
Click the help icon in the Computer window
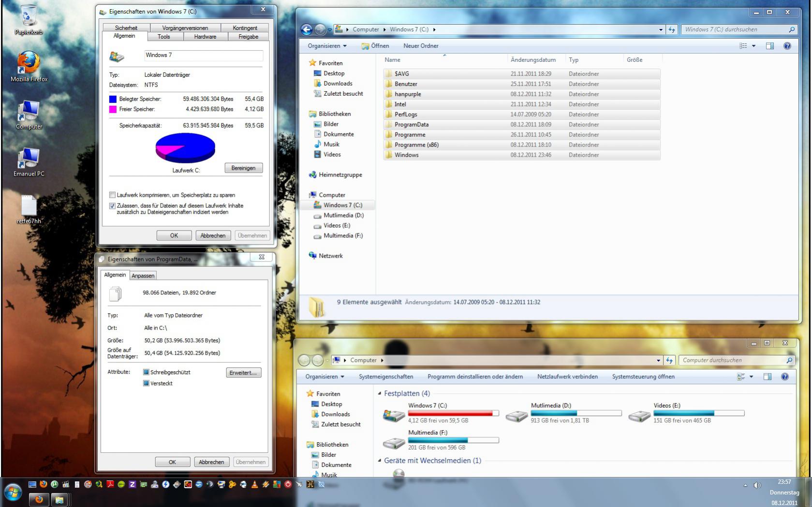coord(785,377)
